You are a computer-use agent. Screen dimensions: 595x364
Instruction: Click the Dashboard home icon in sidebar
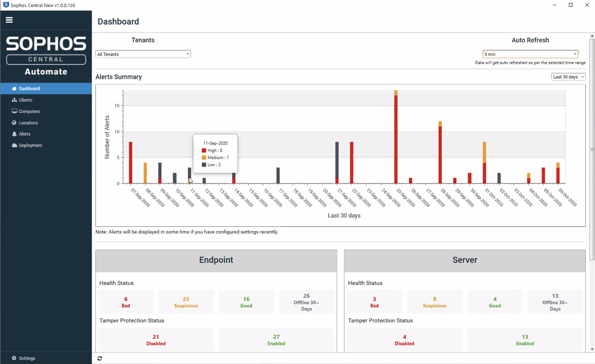coord(14,88)
